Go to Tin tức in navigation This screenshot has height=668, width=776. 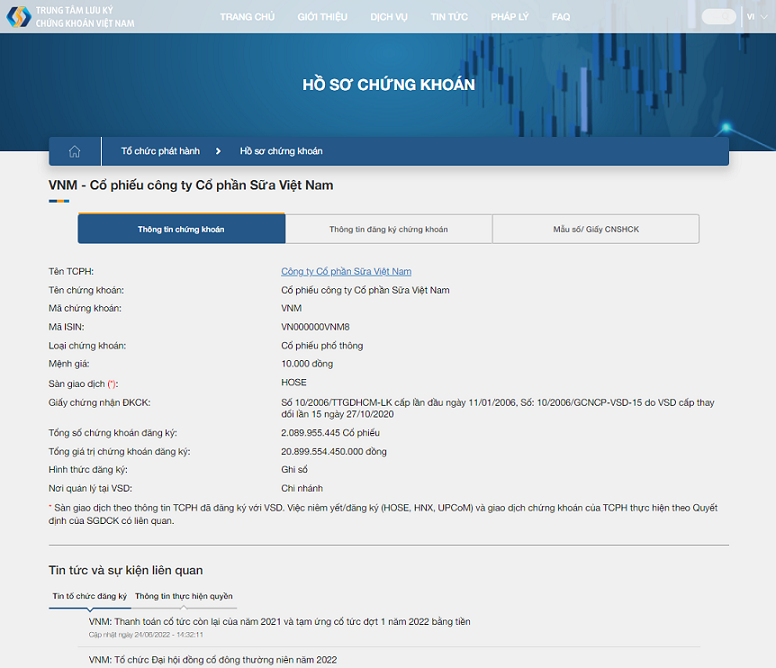click(x=449, y=17)
